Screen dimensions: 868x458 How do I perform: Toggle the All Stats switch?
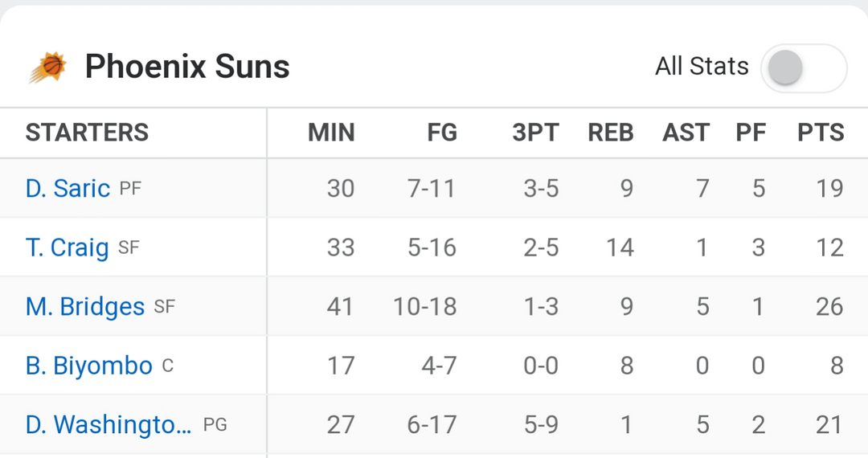[804, 67]
